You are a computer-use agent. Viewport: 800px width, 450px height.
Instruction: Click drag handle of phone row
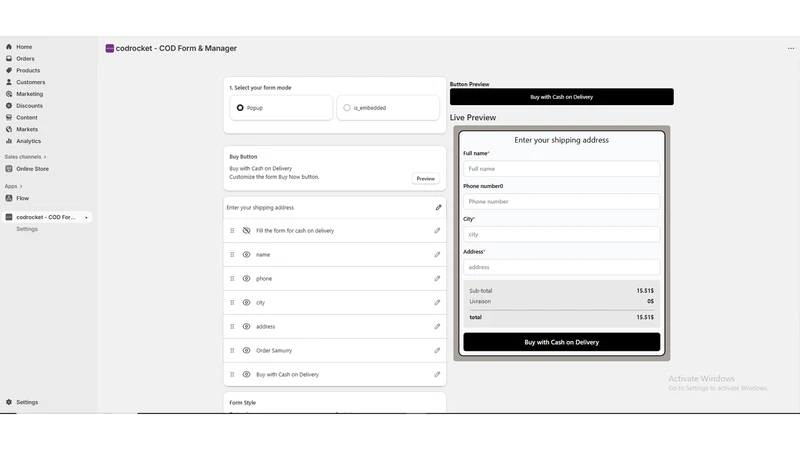point(232,279)
